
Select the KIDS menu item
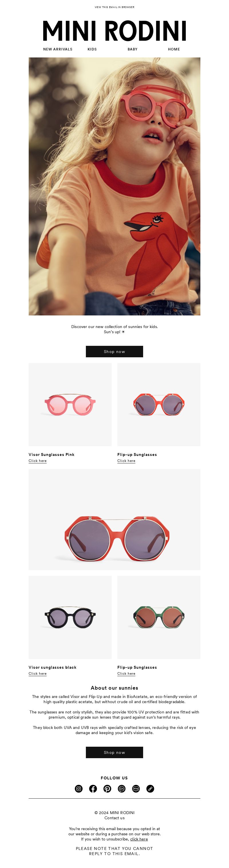point(92,49)
